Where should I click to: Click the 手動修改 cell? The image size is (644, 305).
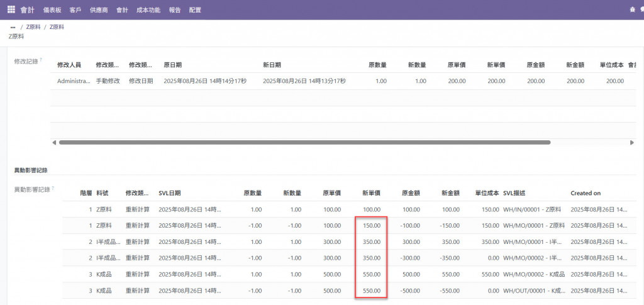(108, 81)
